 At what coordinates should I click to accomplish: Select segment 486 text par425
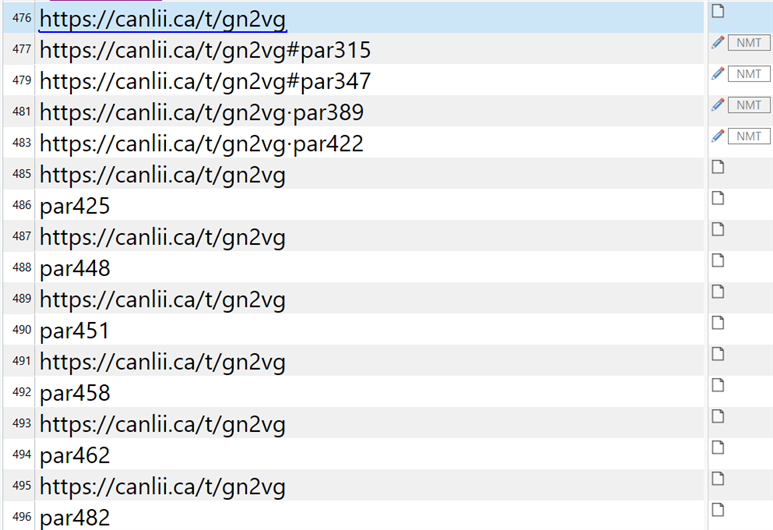(75, 207)
